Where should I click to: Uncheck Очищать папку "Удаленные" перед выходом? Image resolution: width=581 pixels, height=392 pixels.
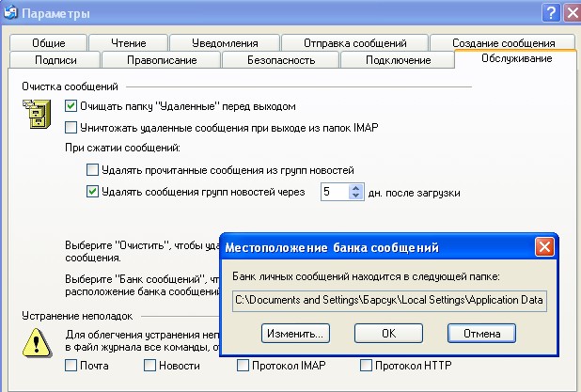(x=71, y=106)
